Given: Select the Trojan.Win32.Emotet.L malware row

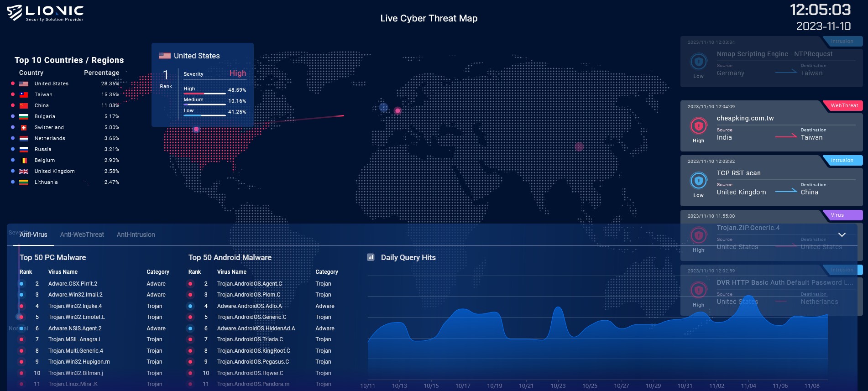Looking at the screenshot, I should [x=76, y=317].
